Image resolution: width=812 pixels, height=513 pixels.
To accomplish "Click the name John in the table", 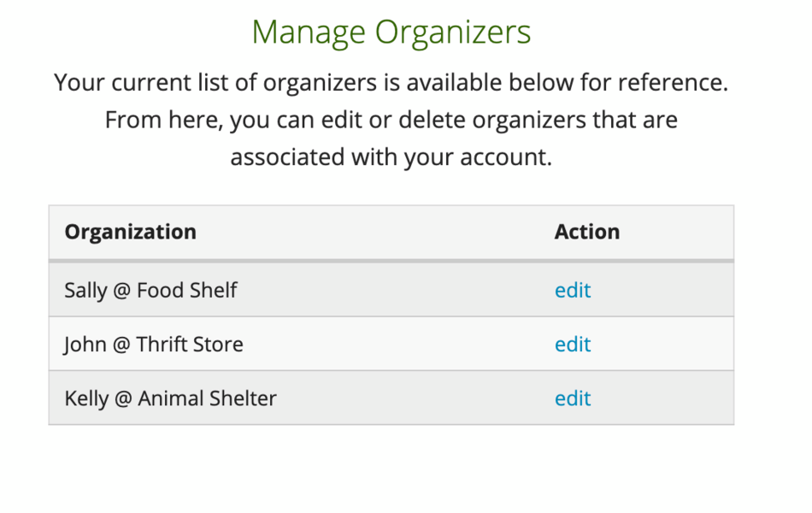I will click(x=85, y=345).
